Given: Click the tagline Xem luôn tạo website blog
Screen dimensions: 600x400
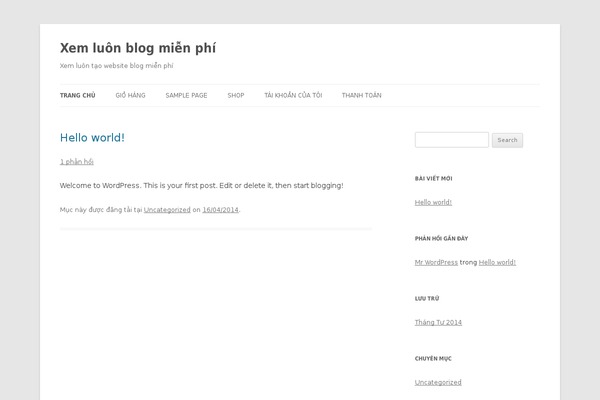Looking at the screenshot, I should tap(116, 65).
